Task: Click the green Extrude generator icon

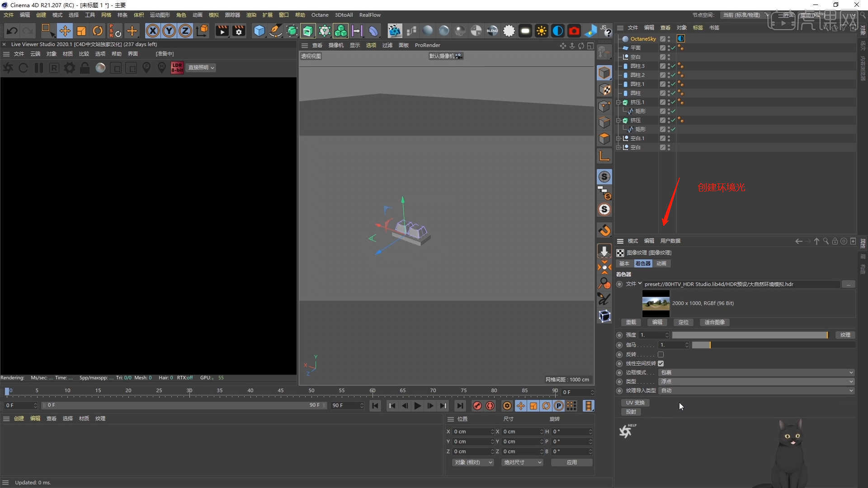Action: click(x=308, y=31)
